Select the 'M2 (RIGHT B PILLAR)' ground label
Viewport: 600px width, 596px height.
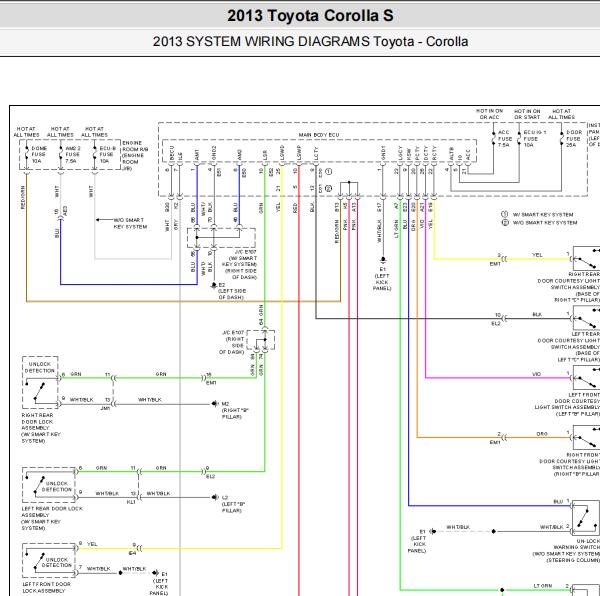click(235, 410)
